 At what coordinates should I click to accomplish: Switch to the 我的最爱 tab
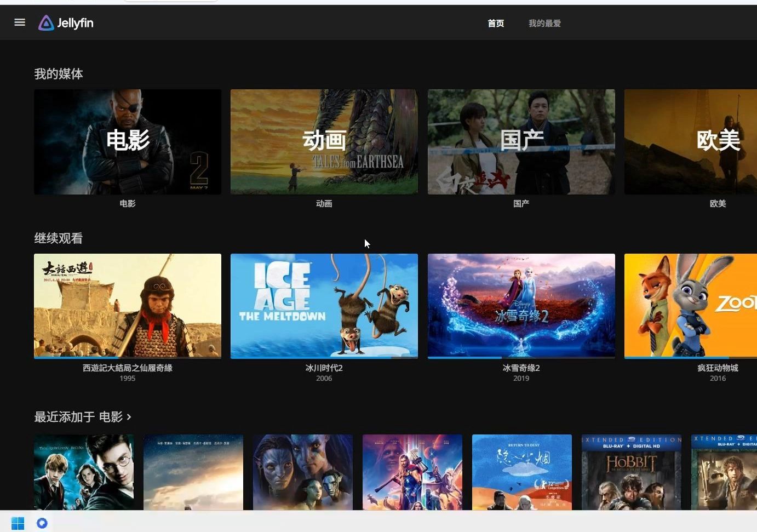pyautogui.click(x=544, y=23)
